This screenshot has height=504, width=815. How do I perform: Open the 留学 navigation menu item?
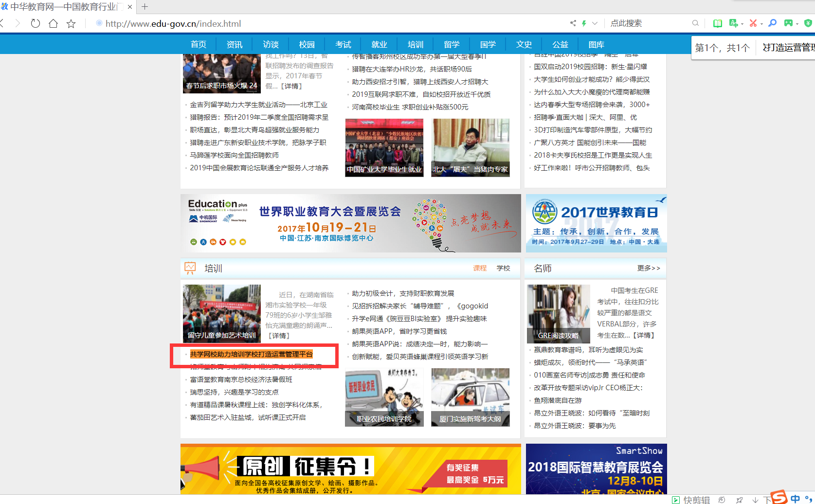pos(452,44)
